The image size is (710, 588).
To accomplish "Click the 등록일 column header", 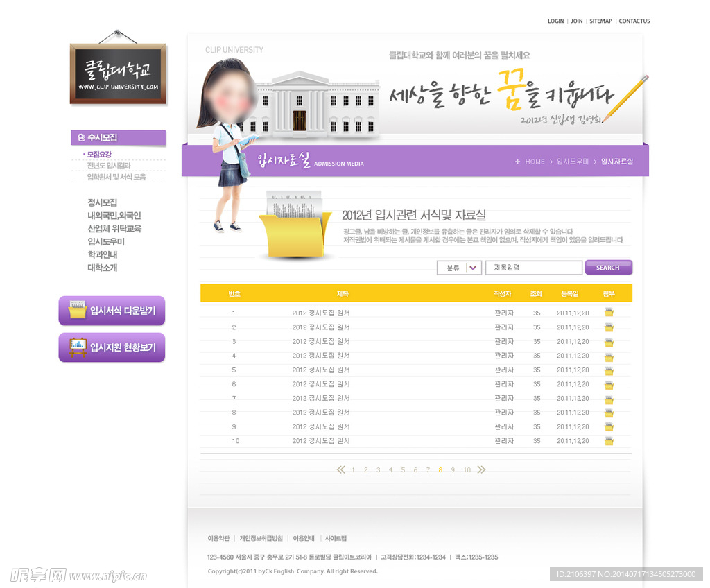I will 570,294.
